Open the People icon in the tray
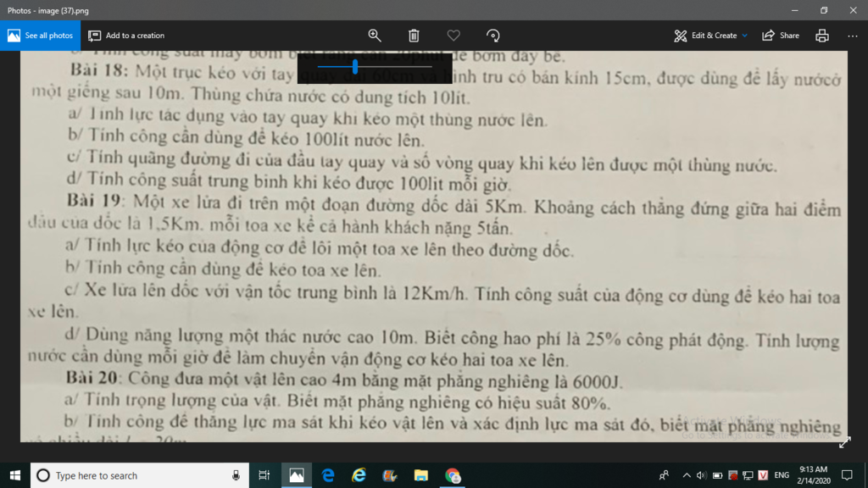The width and height of the screenshot is (868, 488). click(664, 475)
